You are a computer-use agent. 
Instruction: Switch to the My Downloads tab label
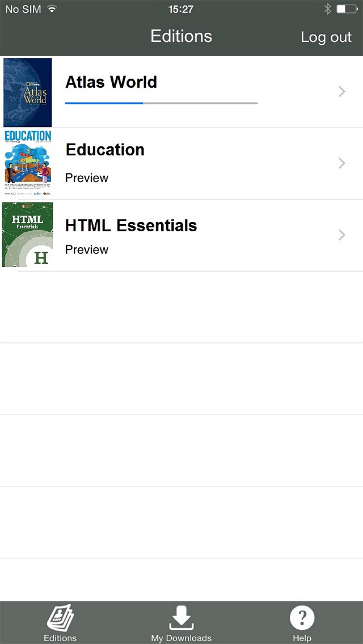point(181,638)
